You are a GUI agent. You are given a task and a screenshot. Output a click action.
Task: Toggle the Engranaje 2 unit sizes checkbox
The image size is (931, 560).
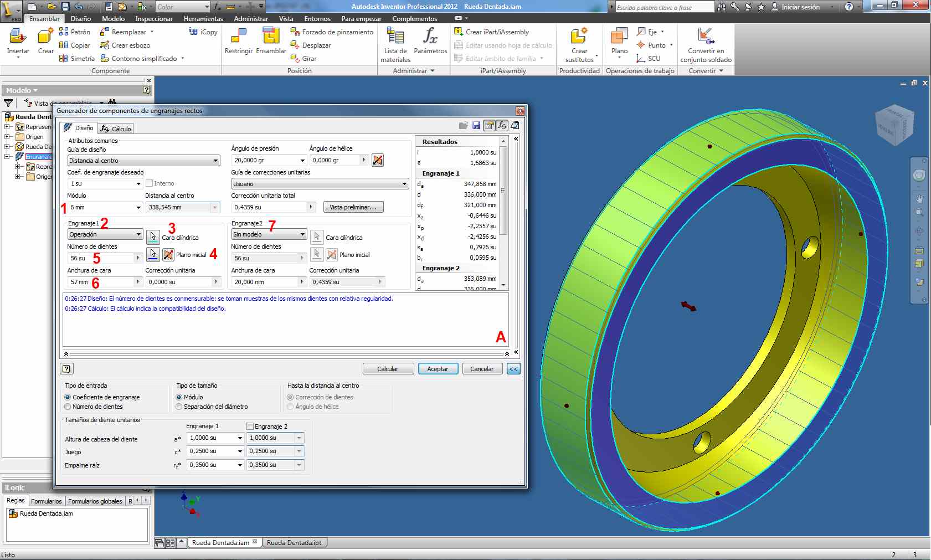pos(250,427)
